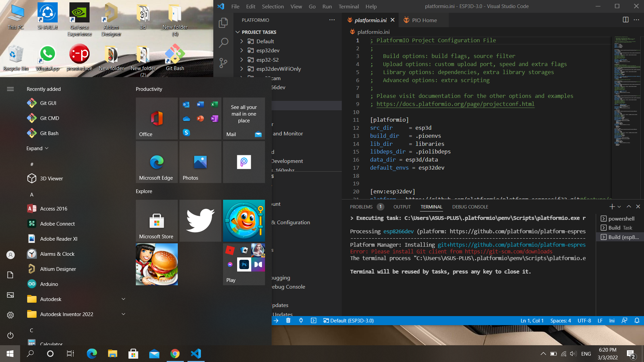Expand the esp32dev project task

[x=241, y=50]
